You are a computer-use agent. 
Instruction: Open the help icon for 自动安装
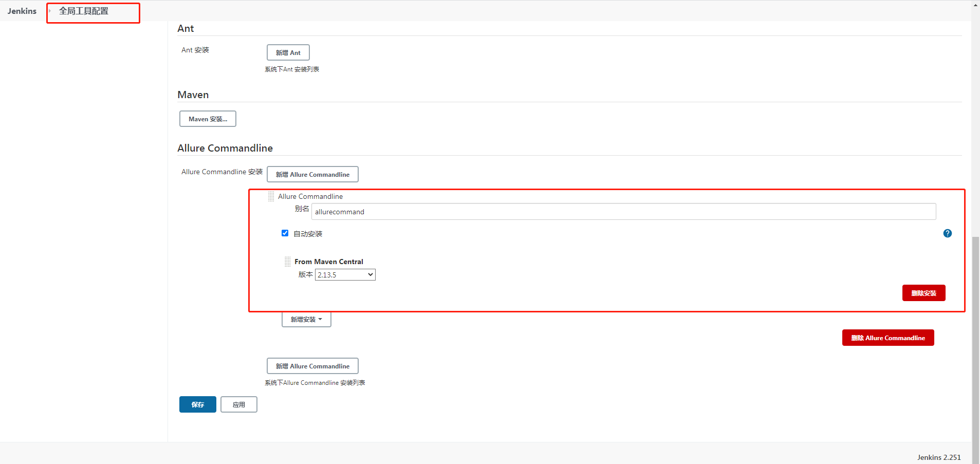click(x=948, y=233)
